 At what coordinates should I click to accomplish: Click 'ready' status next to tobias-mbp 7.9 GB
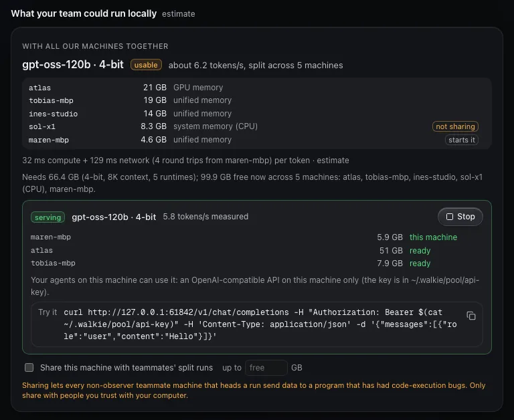tap(420, 264)
